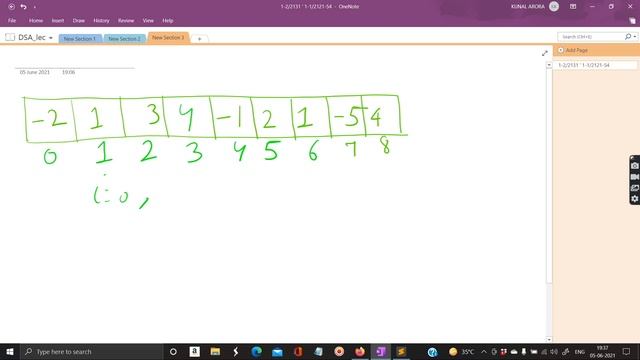The width and height of the screenshot is (640, 360).
Task: Click the camera icon on side recorder panel
Action: [635, 166]
